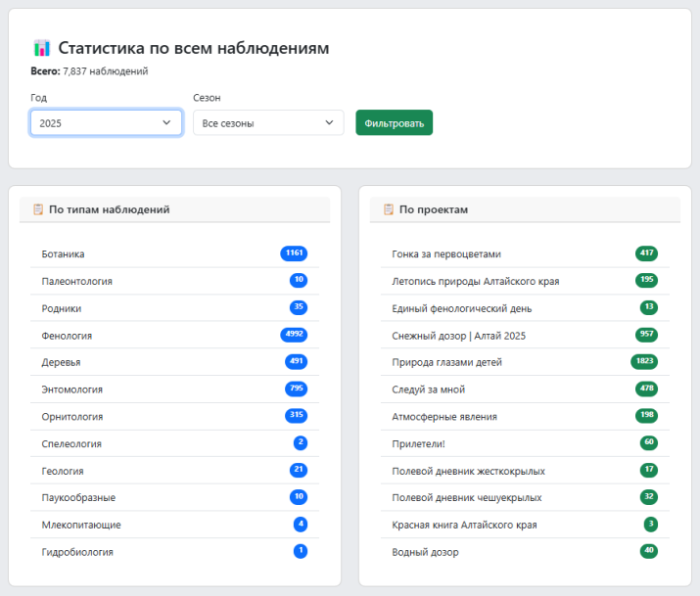Click the green 957 badge for Снежный дозор
The width and height of the screenshot is (700, 596).
tap(646, 335)
